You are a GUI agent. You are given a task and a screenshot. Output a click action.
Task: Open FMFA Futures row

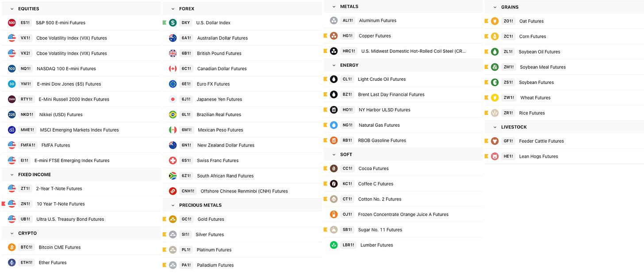81,145
